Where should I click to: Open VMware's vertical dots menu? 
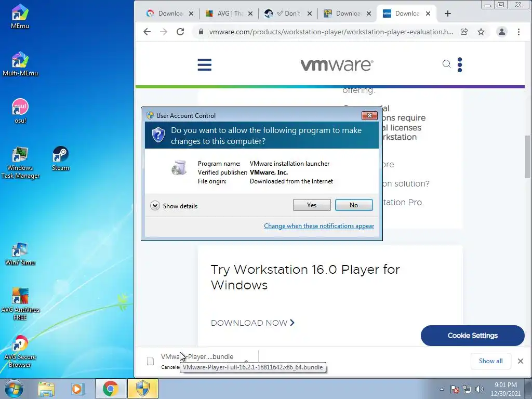tap(460, 64)
